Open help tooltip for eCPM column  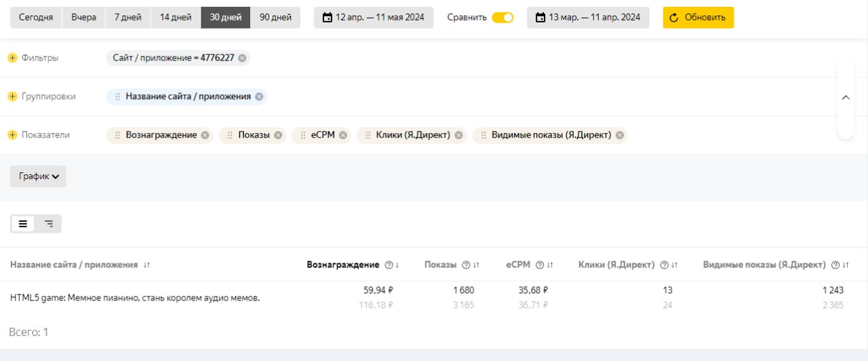[x=540, y=265]
